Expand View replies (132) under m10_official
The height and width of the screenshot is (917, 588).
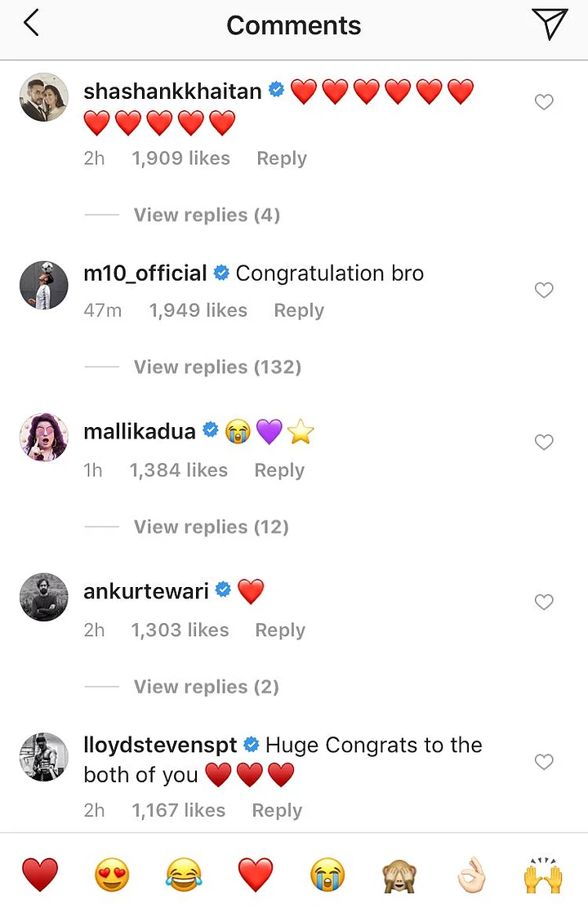pyautogui.click(x=217, y=367)
